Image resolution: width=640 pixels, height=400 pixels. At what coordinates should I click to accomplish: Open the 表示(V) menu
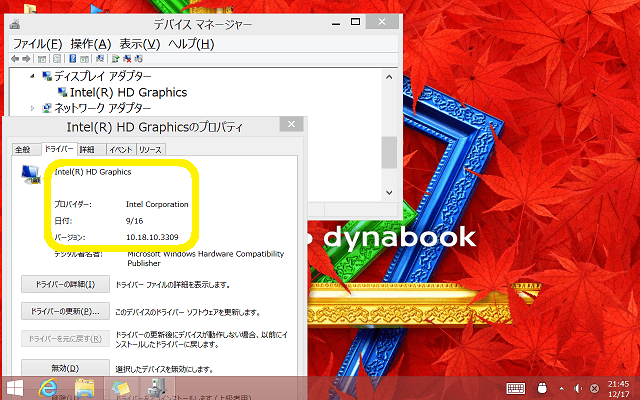[140, 44]
